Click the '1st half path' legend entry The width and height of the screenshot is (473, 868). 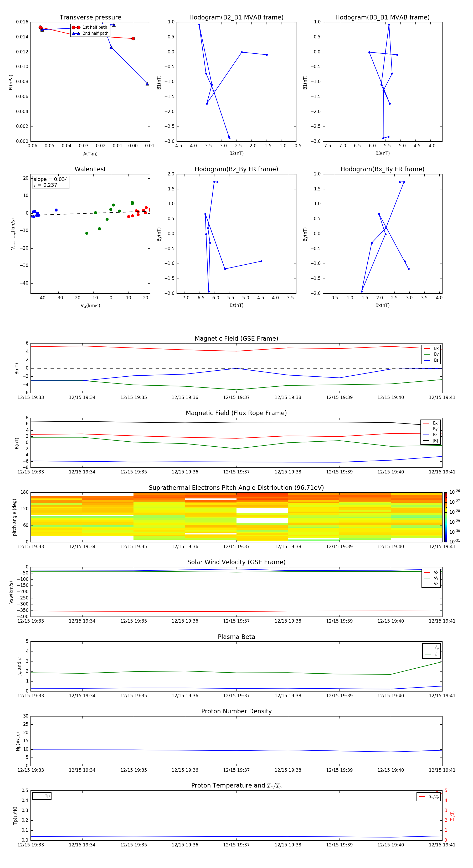point(90,27)
